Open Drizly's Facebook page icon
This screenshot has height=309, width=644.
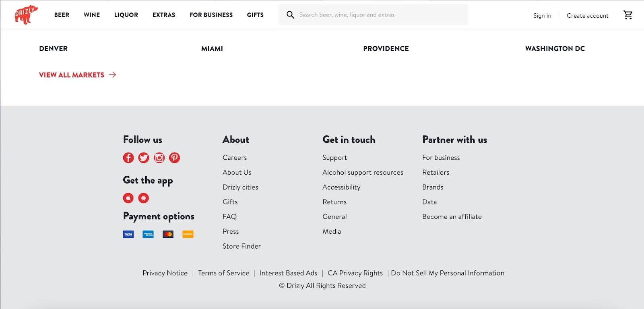coord(128,158)
